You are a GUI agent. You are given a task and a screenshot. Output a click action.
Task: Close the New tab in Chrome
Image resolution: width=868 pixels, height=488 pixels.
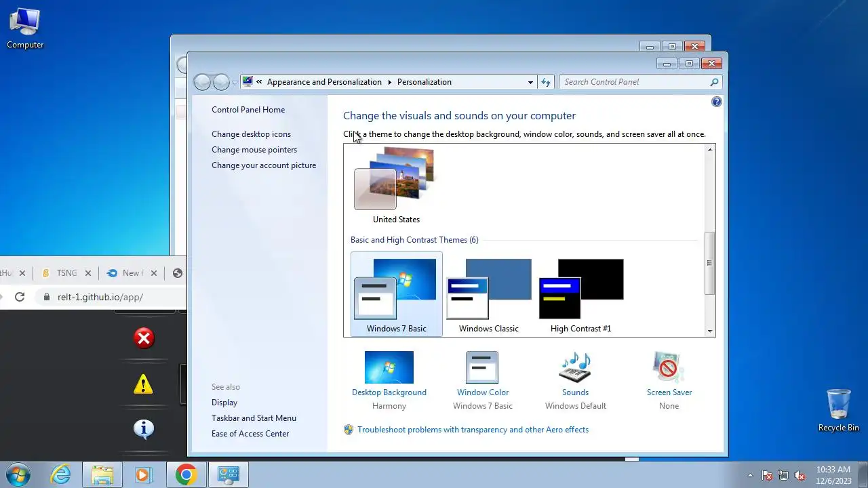153,273
